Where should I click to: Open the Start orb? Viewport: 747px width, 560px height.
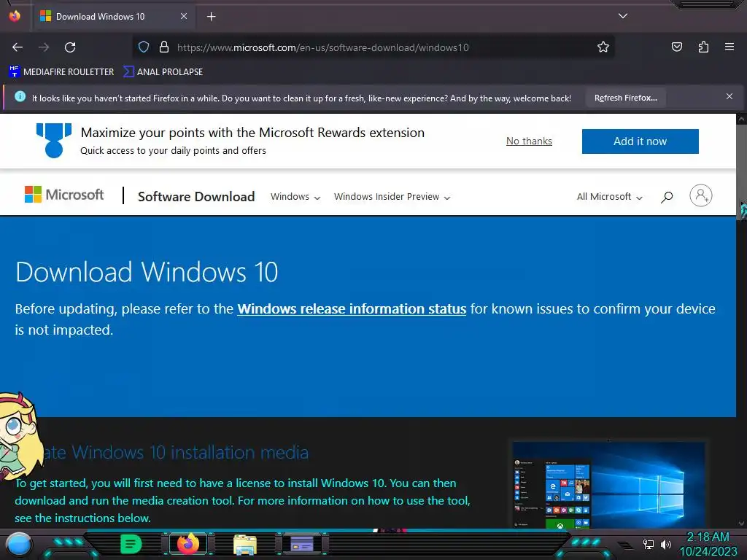pos(18,544)
